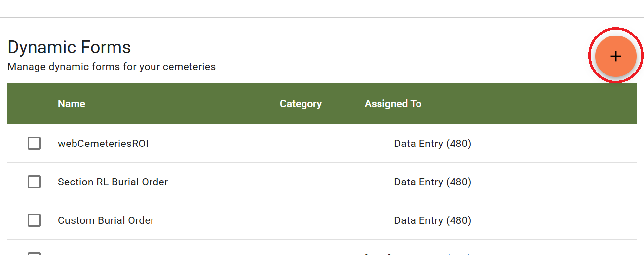Sort by the Assigned To column header
644x255 pixels.
click(x=393, y=104)
